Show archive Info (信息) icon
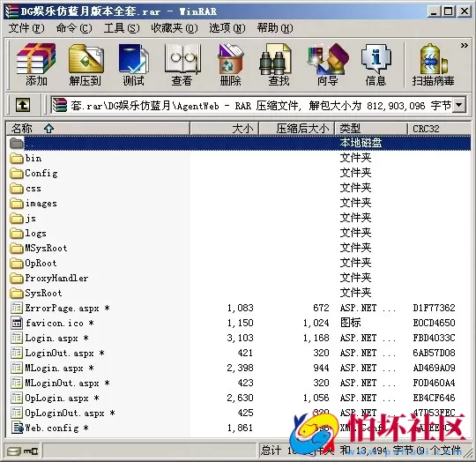This screenshot has width=476, height=462. click(x=376, y=64)
